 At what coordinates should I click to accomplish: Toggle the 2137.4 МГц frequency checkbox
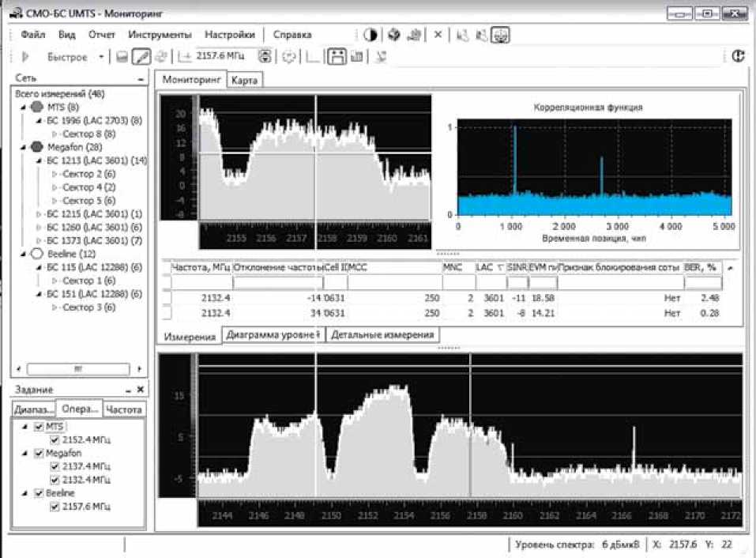pos(55,466)
